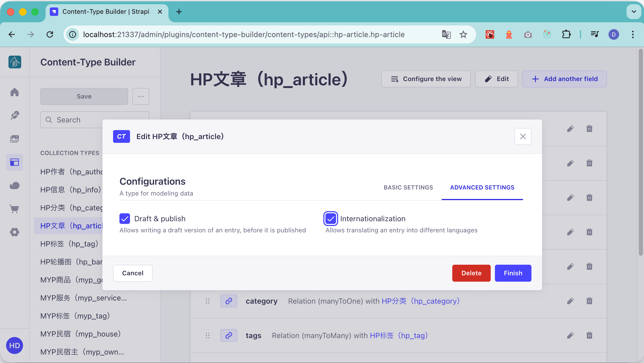Uncheck the Draft & publish checkbox
Screen dimensions: 644x363
[x=125, y=219]
